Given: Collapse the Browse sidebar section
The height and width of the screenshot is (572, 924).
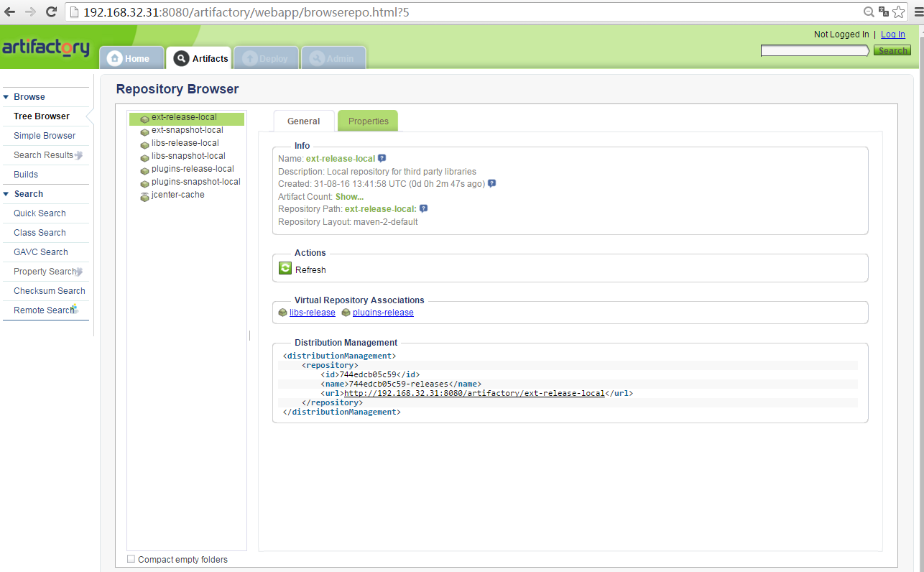Looking at the screenshot, I should pos(6,97).
